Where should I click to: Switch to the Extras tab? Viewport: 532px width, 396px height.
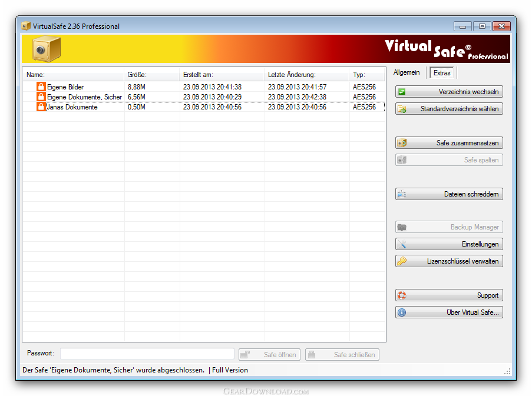pyautogui.click(x=442, y=73)
